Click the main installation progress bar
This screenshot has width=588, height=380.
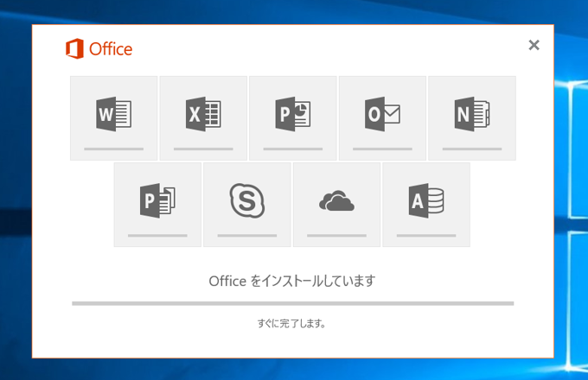click(293, 304)
